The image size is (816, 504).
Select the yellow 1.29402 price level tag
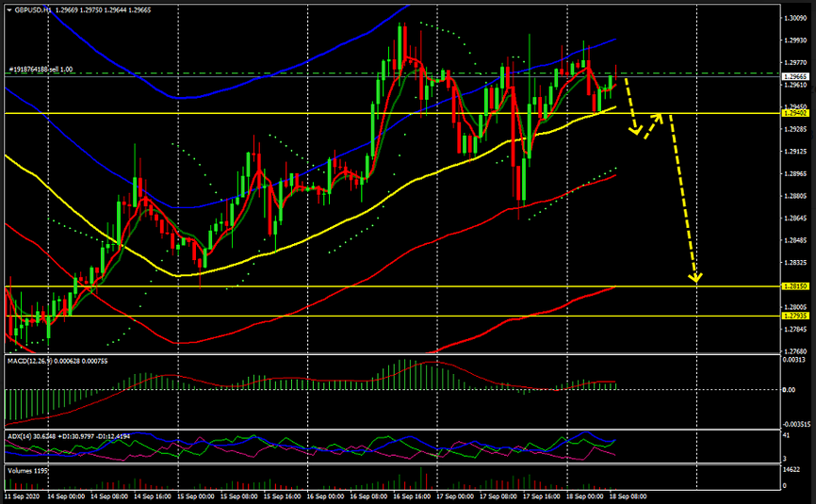[x=794, y=113]
